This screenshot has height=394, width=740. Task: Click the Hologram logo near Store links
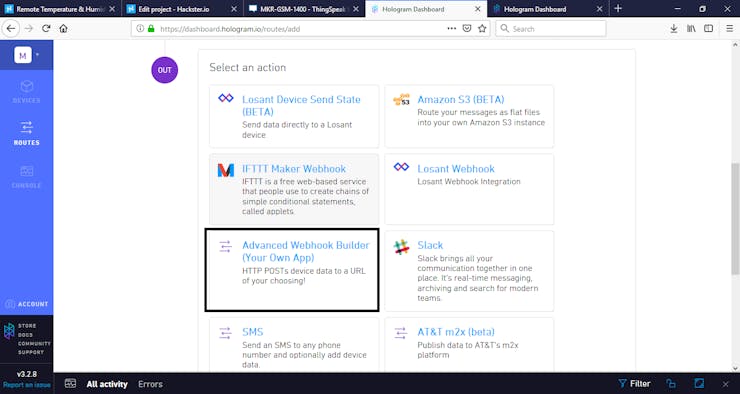9,331
